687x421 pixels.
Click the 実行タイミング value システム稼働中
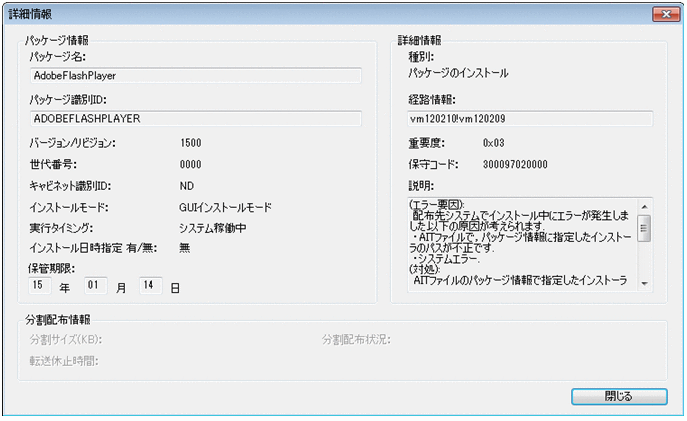point(213,228)
